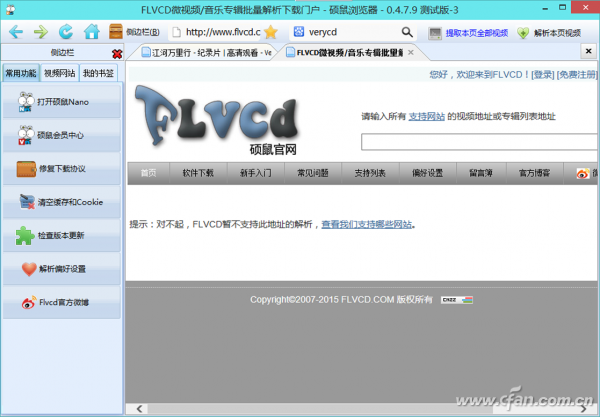Open 首页 in the site navigation
The height and width of the screenshot is (417, 600).
148,173
